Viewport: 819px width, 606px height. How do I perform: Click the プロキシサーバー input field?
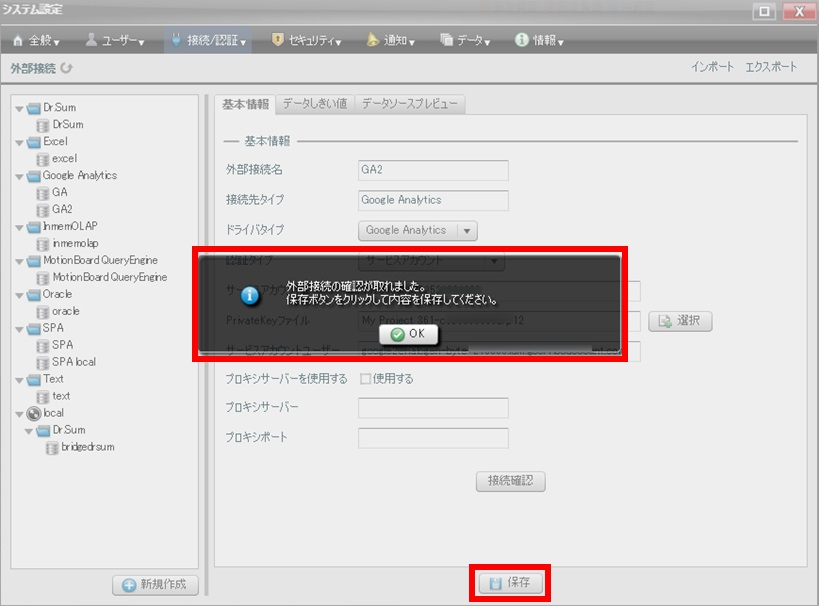(433, 408)
